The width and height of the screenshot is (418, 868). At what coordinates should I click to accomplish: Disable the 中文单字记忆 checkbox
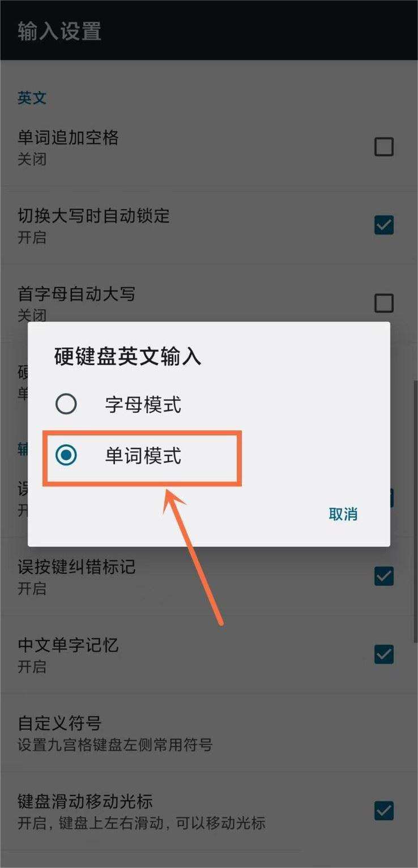384,655
